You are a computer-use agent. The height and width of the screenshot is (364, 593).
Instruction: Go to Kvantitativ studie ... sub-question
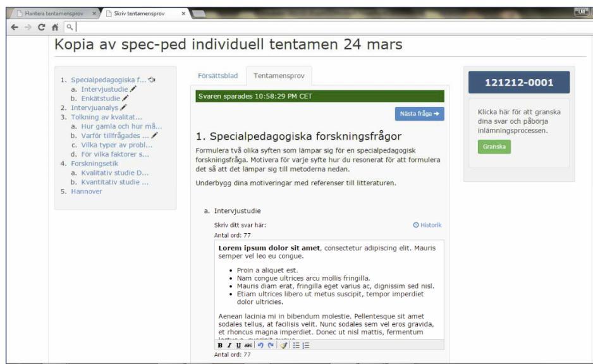pos(114,182)
